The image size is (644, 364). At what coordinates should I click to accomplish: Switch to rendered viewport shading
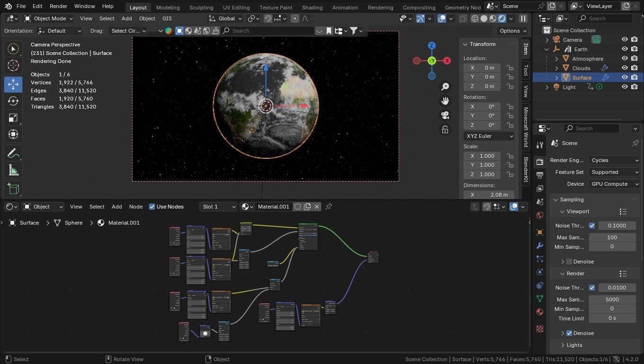point(502,18)
